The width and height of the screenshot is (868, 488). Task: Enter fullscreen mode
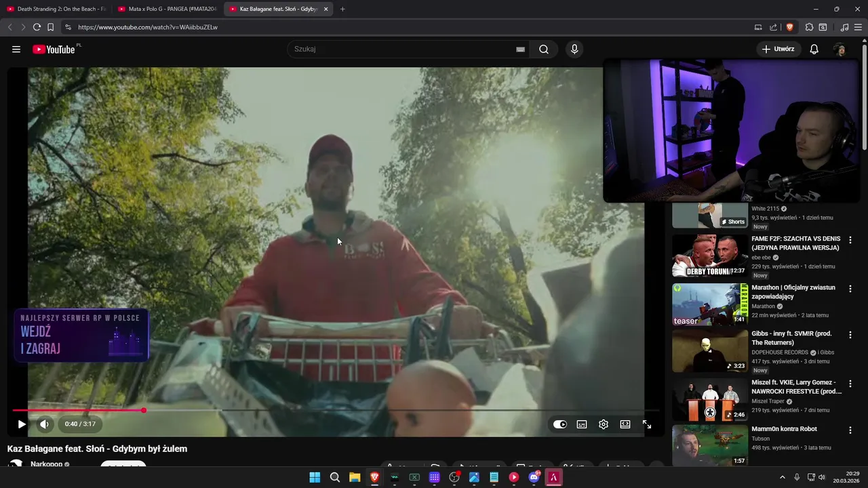point(647,424)
